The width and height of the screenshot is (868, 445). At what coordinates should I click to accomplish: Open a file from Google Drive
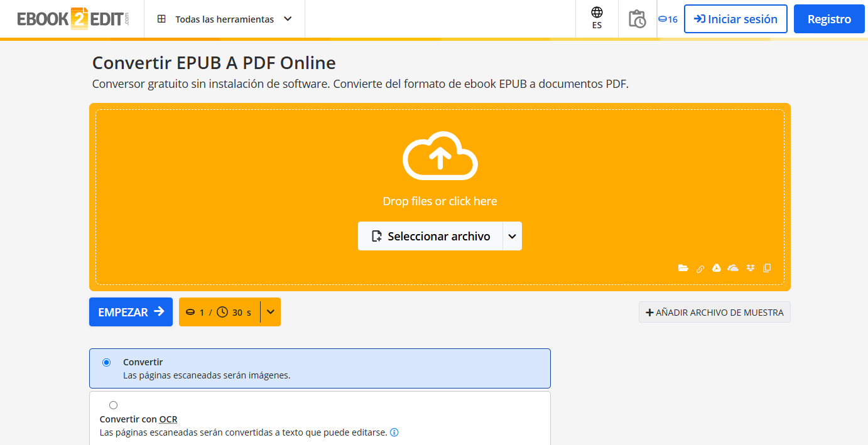pyautogui.click(x=717, y=268)
